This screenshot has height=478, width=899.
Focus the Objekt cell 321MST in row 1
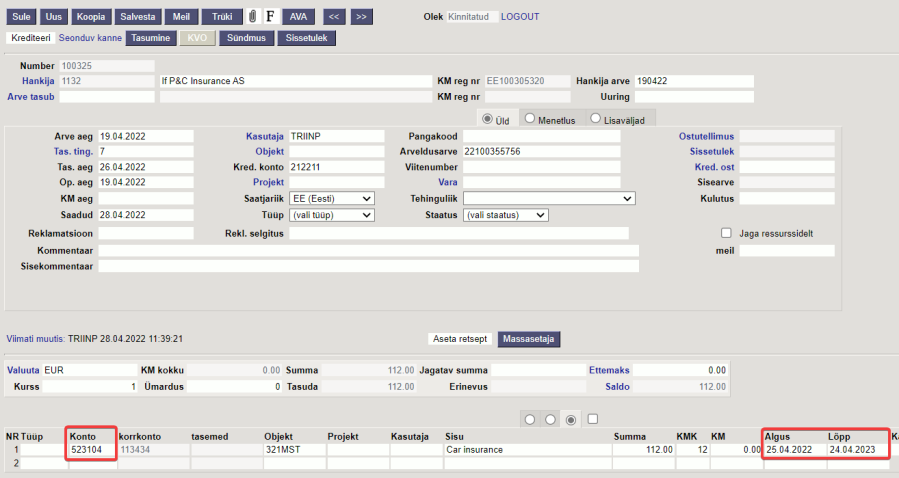click(295, 450)
